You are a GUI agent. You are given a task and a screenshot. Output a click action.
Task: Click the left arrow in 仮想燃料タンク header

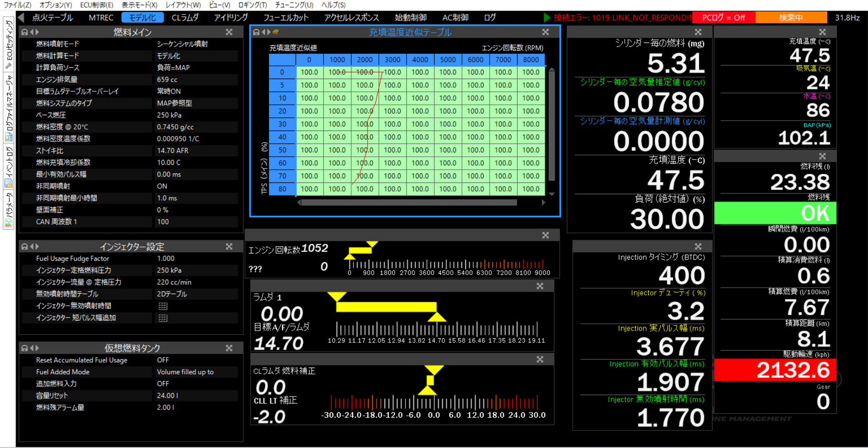(32, 348)
